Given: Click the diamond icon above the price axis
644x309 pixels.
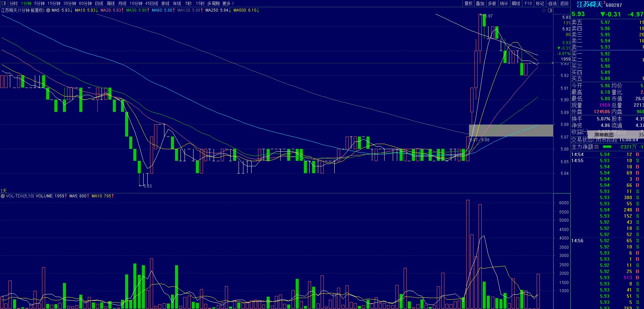Looking at the screenshot, I should [x=544, y=10].
